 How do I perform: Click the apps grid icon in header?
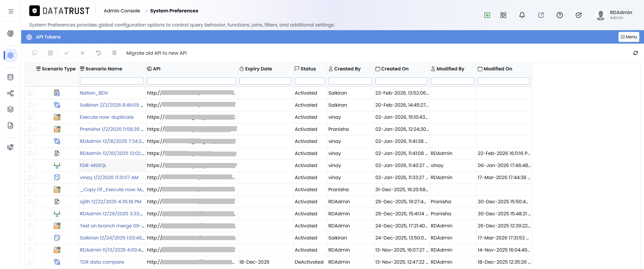pyautogui.click(x=503, y=15)
